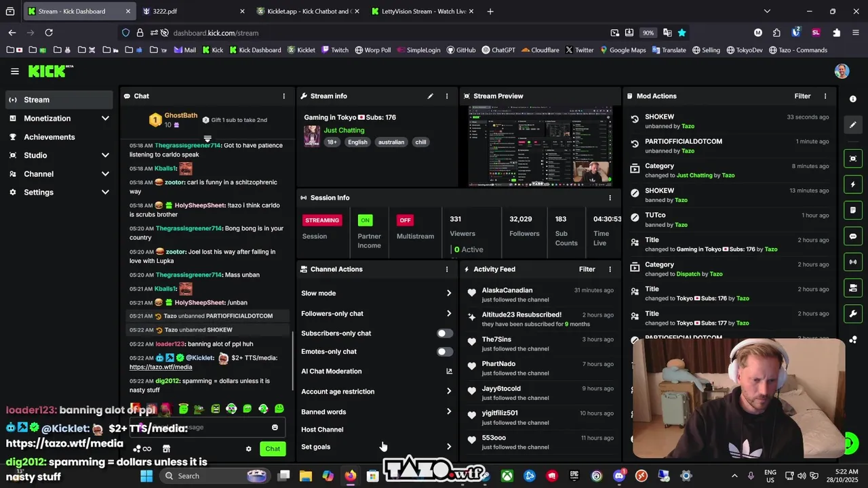Click the edit layout pencil in right sidebar

click(x=852, y=125)
